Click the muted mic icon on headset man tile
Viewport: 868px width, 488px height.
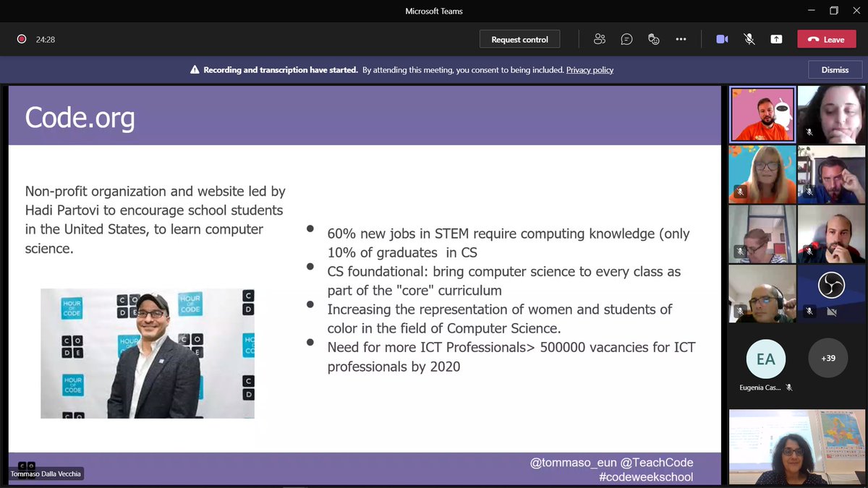coord(740,312)
